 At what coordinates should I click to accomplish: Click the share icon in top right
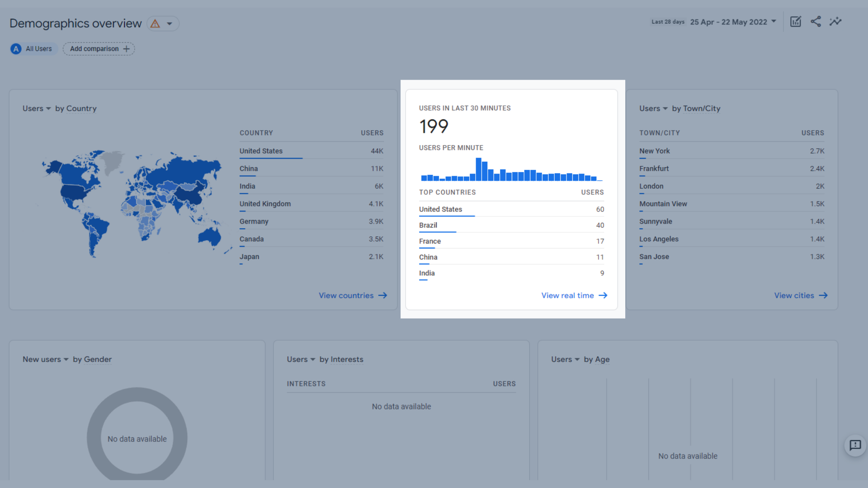[816, 21]
